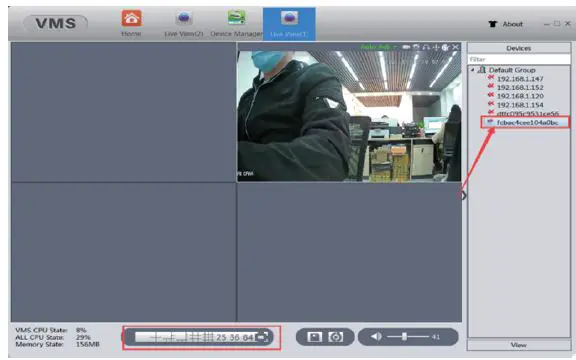Open the View section at panel bottom
The height and width of the screenshot is (360, 576).
point(518,345)
